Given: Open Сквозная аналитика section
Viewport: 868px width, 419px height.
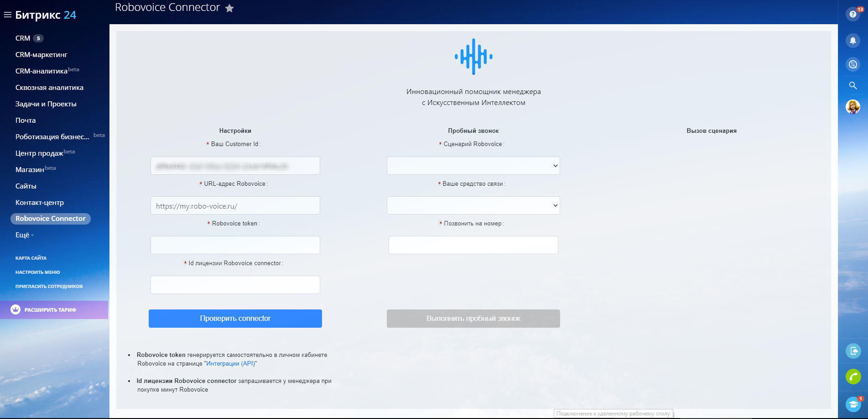Looking at the screenshot, I should pyautogui.click(x=49, y=88).
